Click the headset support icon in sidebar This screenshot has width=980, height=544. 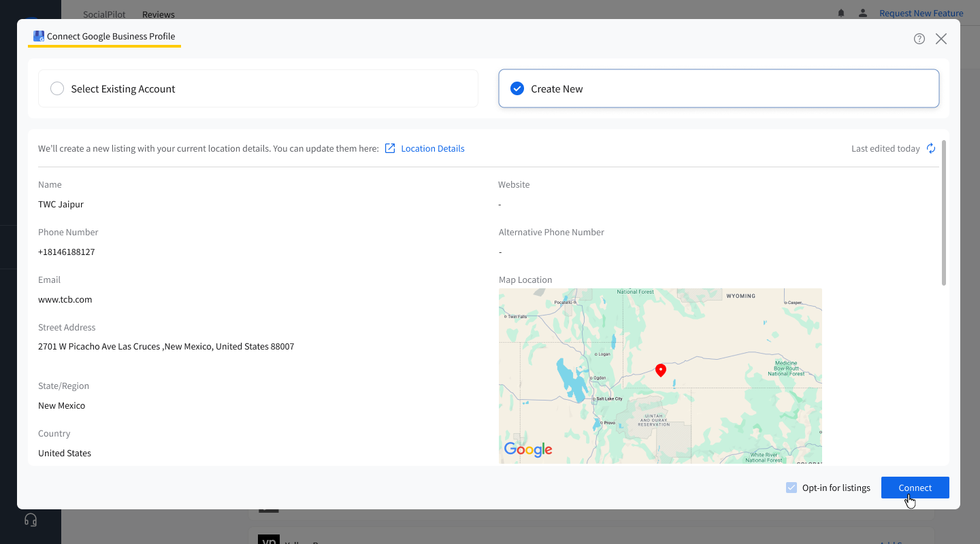(31, 520)
